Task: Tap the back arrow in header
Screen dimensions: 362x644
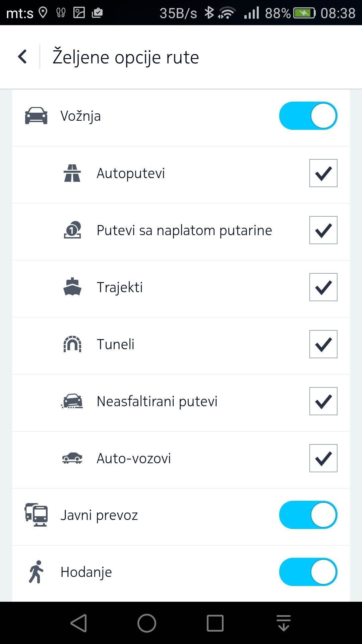Action: pyautogui.click(x=22, y=57)
